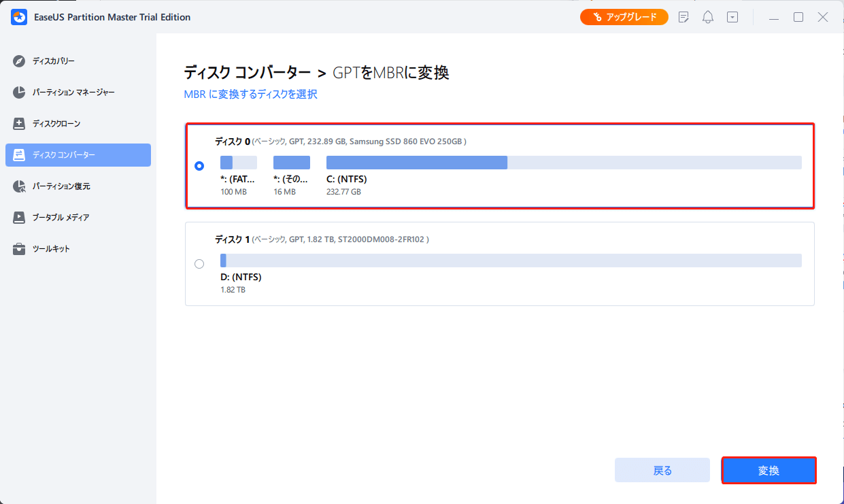Image resolution: width=844 pixels, height=504 pixels.
Task: Select the Disk 0 radio button
Action: [199, 166]
